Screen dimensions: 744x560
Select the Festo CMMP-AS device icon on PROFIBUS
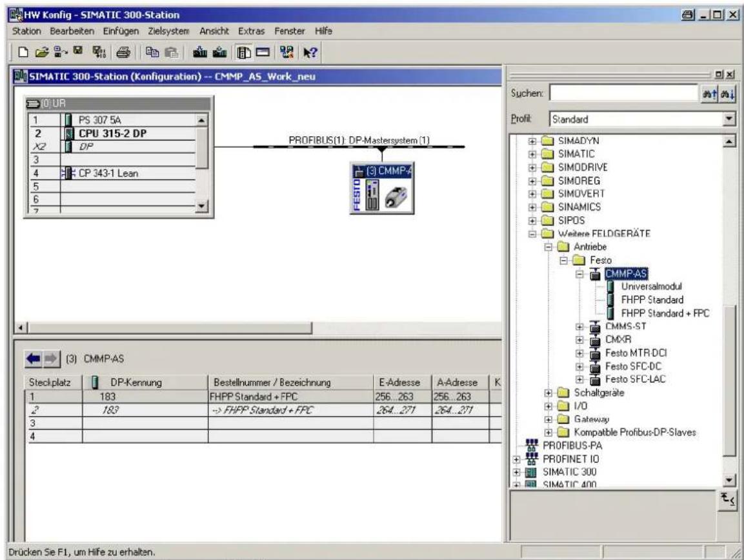(x=382, y=188)
